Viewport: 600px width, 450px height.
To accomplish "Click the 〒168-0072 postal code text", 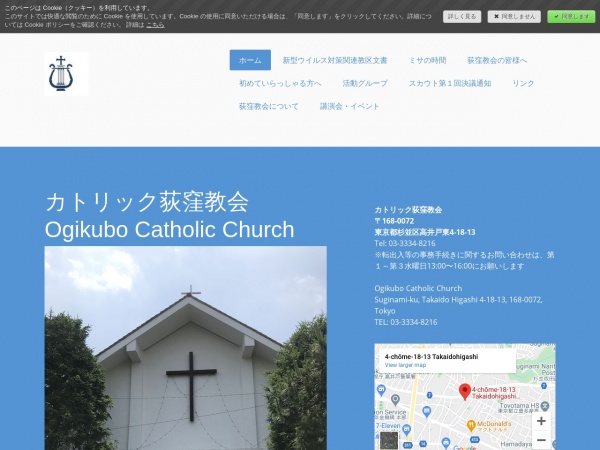I will [x=394, y=221].
